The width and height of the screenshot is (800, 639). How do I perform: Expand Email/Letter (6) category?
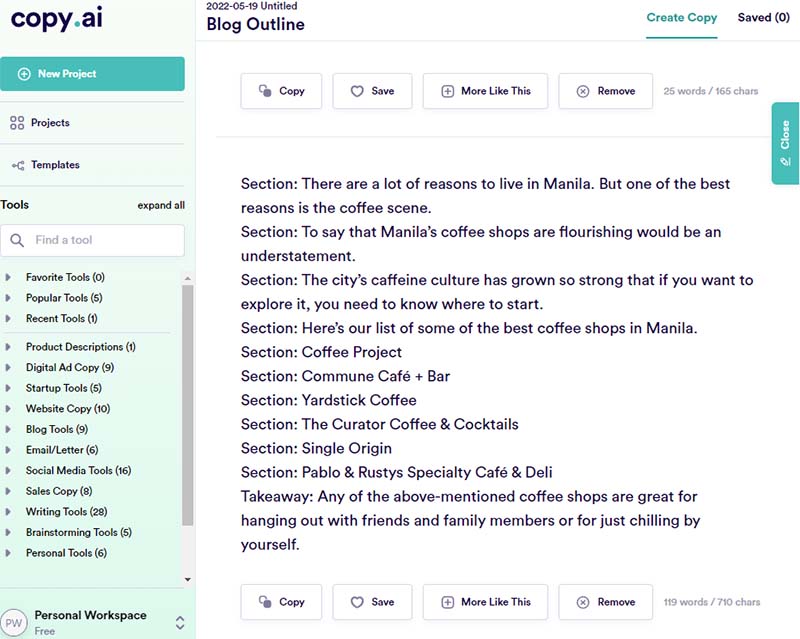8,450
